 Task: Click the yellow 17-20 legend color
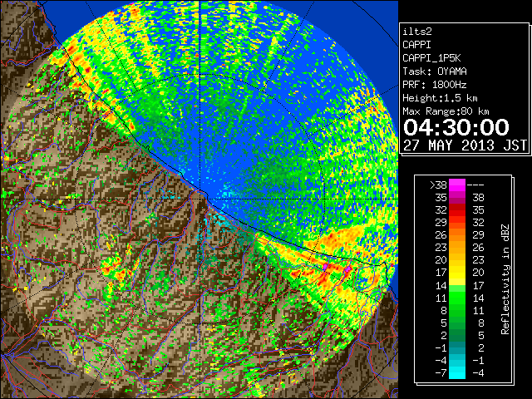457,273
